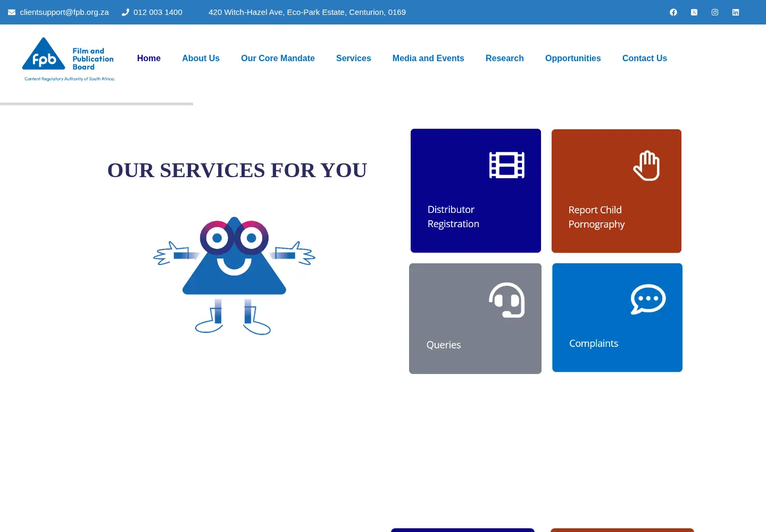Click the 012 003 1400 phone number
The width and height of the screenshot is (766, 532).
coord(158,12)
